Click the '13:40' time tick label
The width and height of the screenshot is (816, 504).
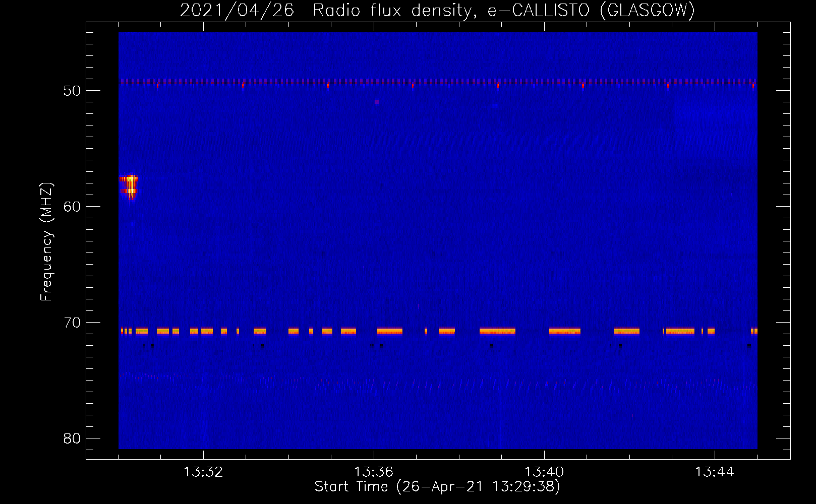click(544, 472)
